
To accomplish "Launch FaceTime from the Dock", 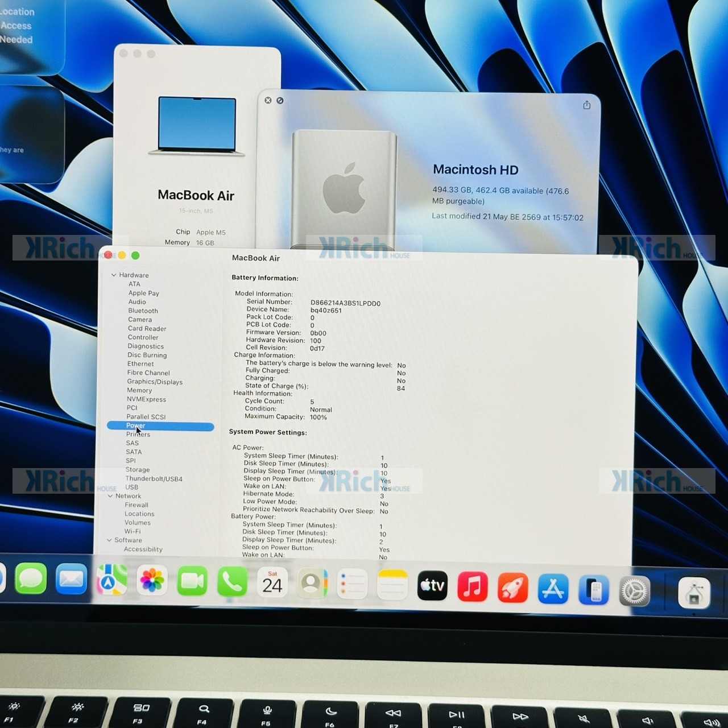I will (x=192, y=581).
